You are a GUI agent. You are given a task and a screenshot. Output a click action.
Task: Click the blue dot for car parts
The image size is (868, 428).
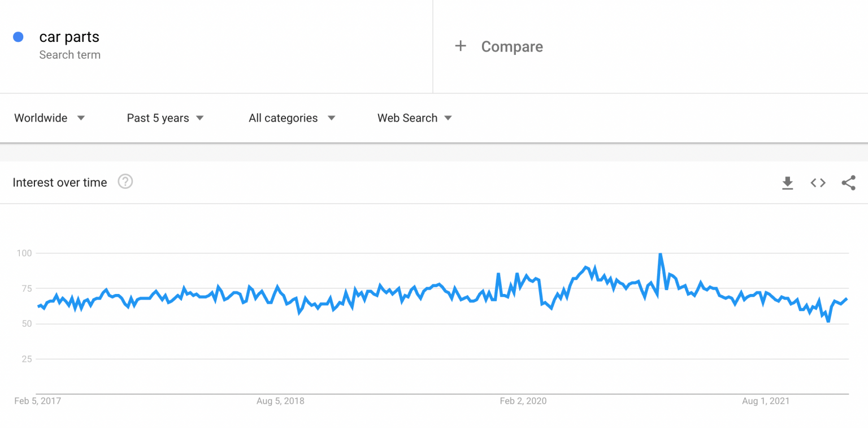18,37
